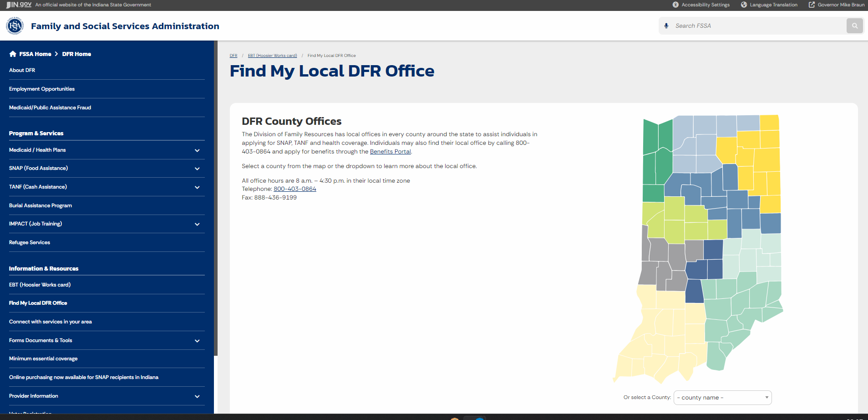
Task: Click the Language Translation globe icon
Action: 744,5
